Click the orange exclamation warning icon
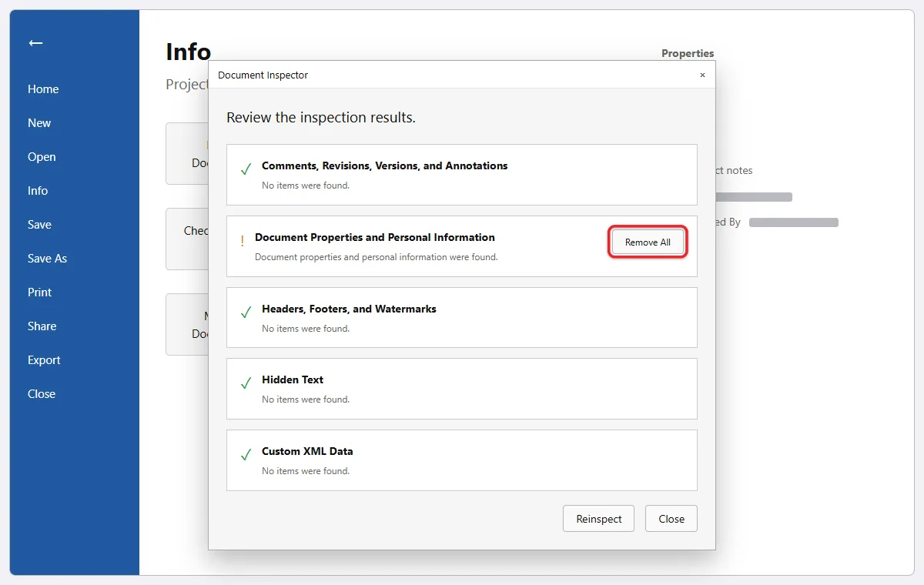This screenshot has height=585, width=924. tap(242, 241)
